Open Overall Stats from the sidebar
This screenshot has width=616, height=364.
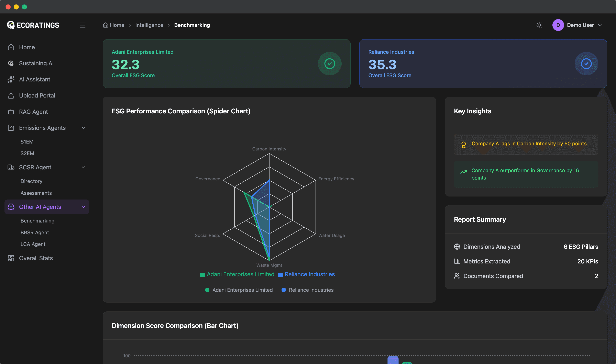(36, 258)
